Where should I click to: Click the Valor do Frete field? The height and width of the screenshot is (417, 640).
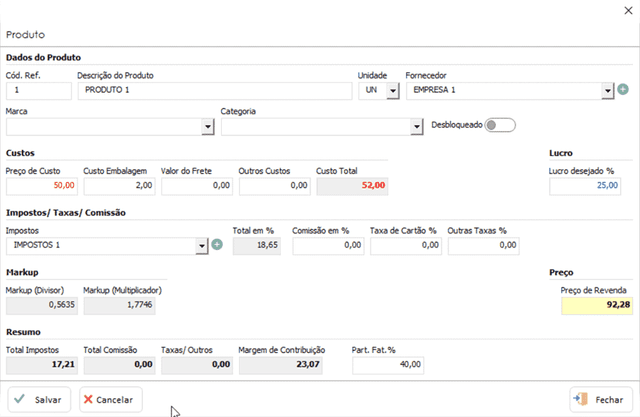197,186
